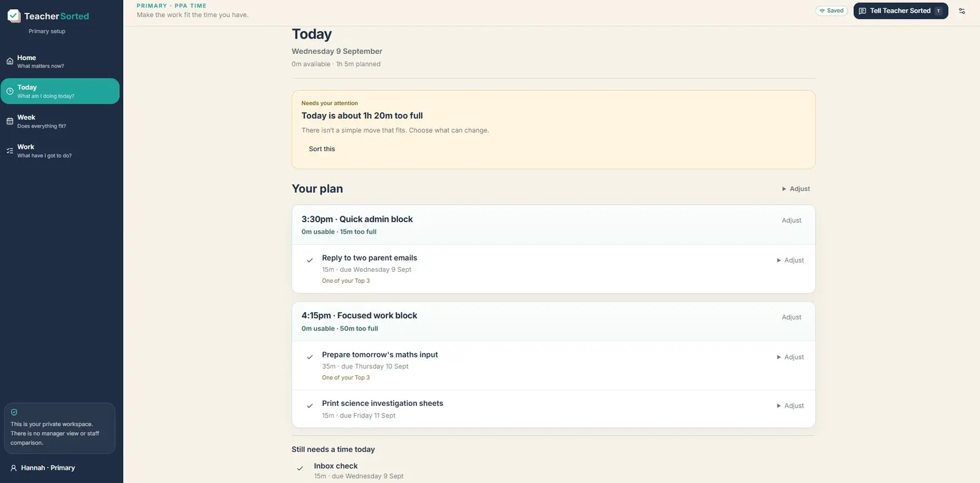Click the Primary setup label
Viewport: 980px width, 483px height.
(47, 31)
